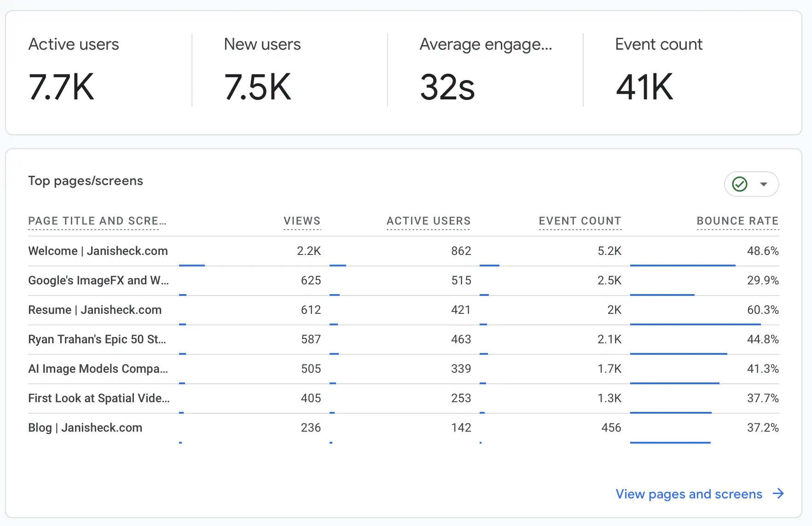Sort the table by EVENT COUNT column
Viewport: 812px width, 526px height.
coord(580,221)
